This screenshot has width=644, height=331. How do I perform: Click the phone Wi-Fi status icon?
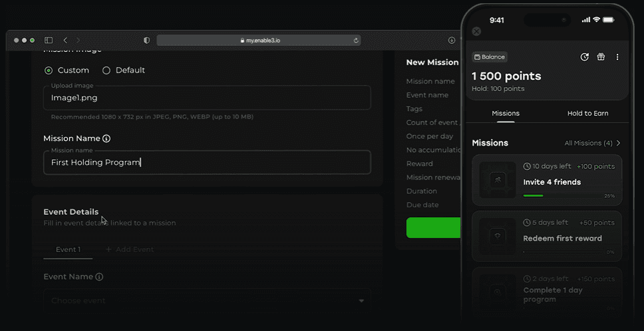click(x=597, y=20)
